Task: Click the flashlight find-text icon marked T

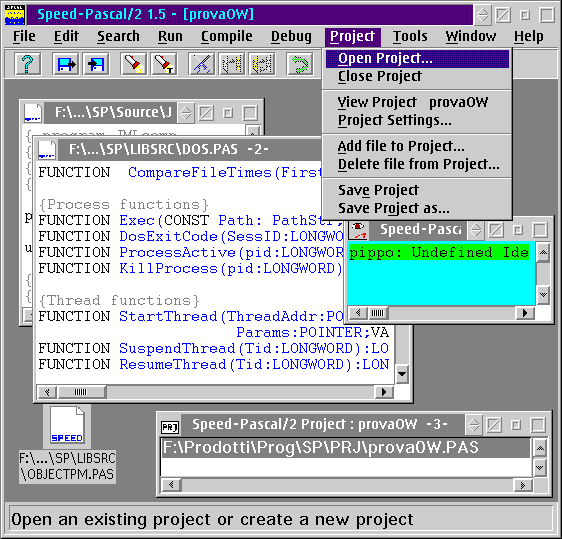Action: 164,64
